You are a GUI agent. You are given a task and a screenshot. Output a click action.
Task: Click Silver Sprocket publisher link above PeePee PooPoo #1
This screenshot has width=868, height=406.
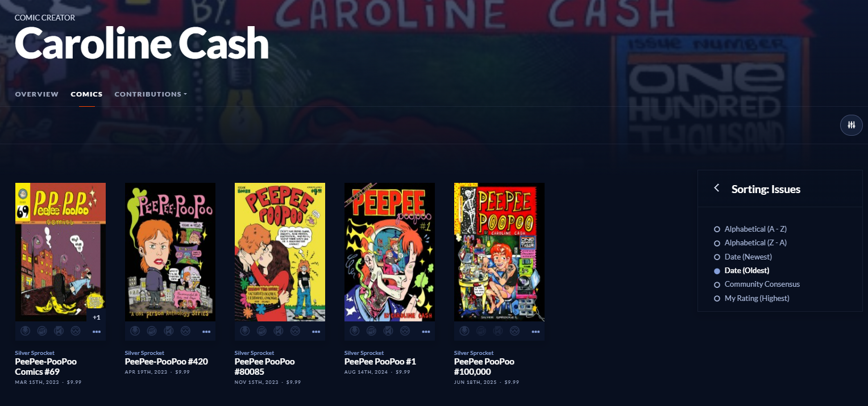coord(364,353)
